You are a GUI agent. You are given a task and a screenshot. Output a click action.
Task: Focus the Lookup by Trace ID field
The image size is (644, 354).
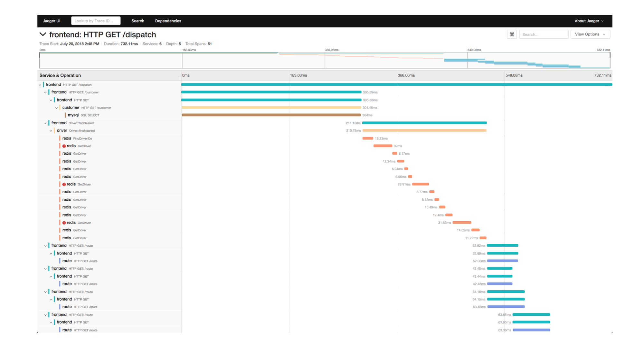point(96,21)
